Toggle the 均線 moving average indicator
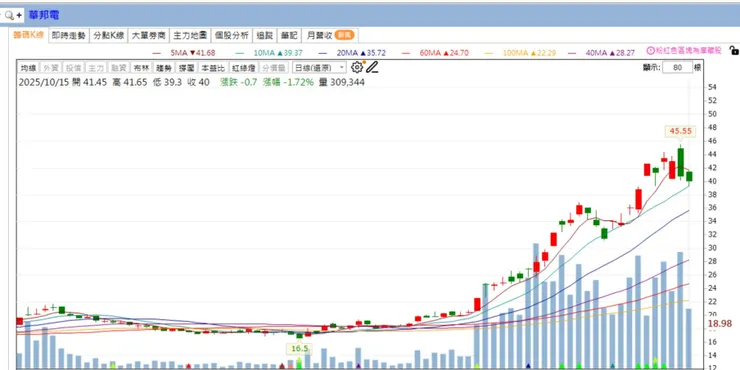The height and width of the screenshot is (370, 740). (x=28, y=68)
